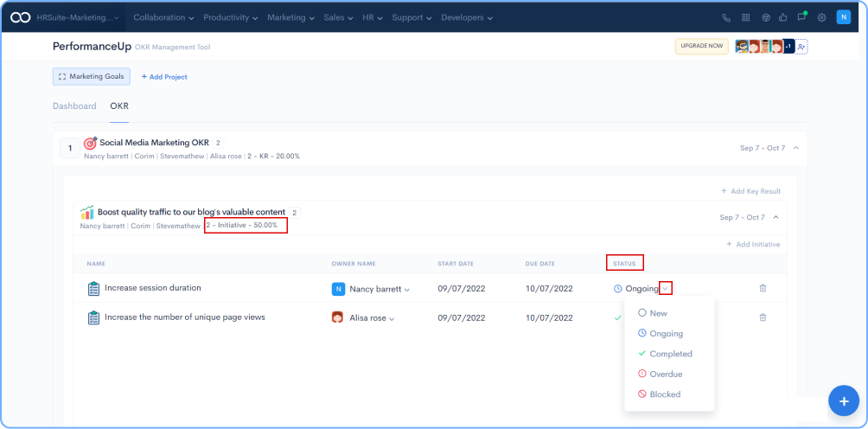868x429 pixels.
Task: Click the Add Project link
Action: [164, 77]
